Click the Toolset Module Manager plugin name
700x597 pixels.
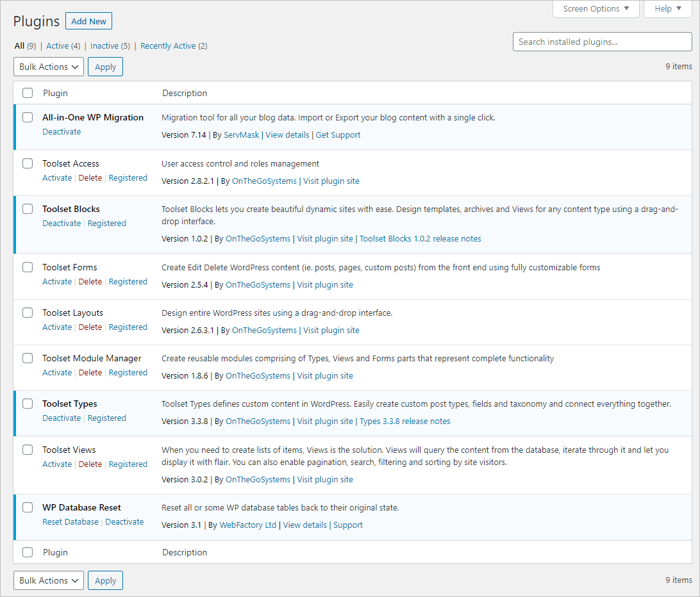tap(92, 358)
